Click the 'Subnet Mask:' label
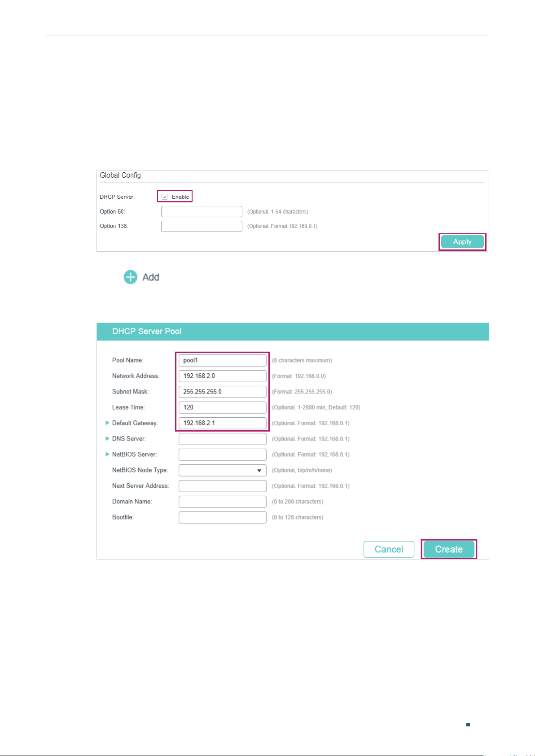The image size is (535, 756). [x=130, y=392]
